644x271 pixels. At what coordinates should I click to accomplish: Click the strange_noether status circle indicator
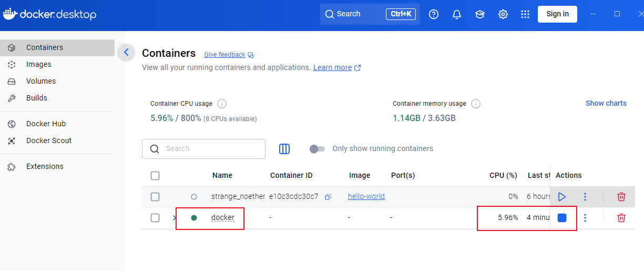pos(194,197)
